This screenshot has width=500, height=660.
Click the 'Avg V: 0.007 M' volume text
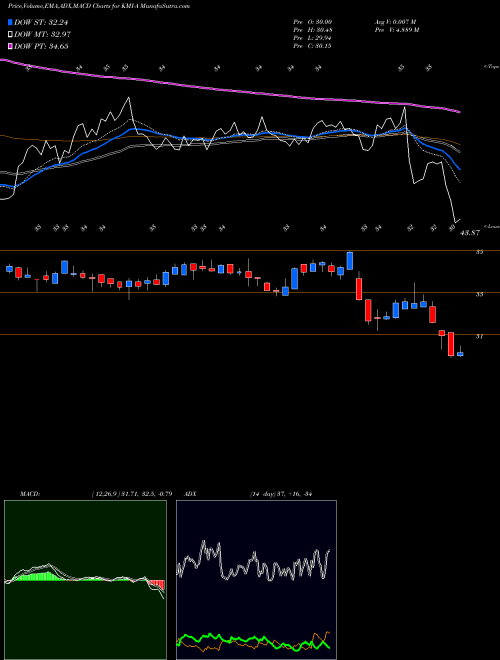(x=395, y=22)
